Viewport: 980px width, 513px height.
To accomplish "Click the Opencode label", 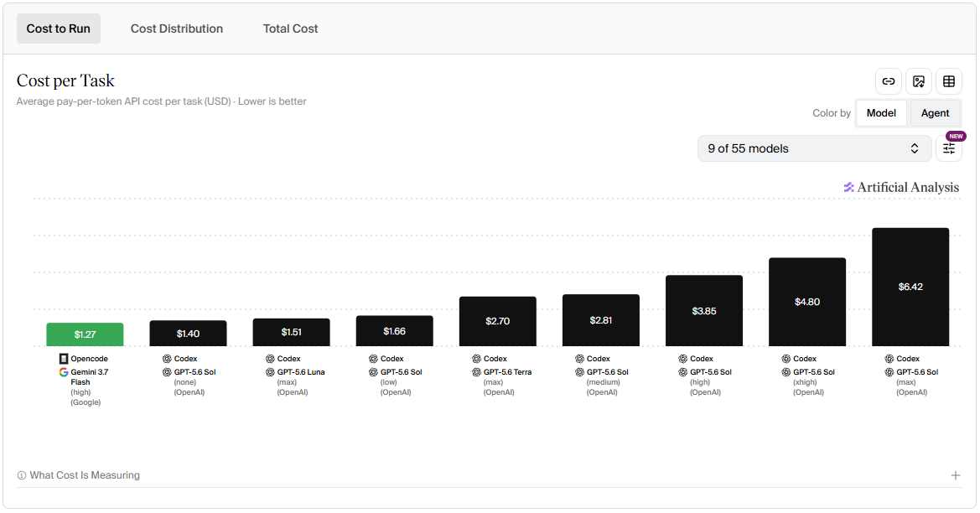I will (90, 359).
